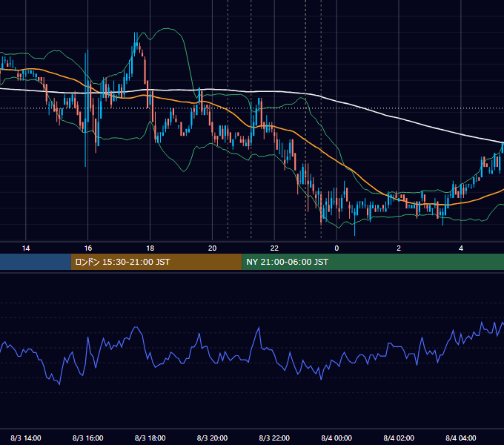This screenshot has width=504, height=445.
Task: Click the 8/4 04:00 date label
Action: click(x=461, y=438)
